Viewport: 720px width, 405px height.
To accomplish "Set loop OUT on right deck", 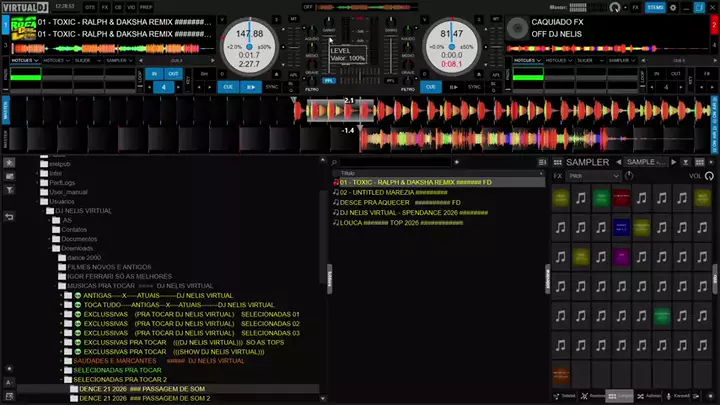I will pos(675,73).
